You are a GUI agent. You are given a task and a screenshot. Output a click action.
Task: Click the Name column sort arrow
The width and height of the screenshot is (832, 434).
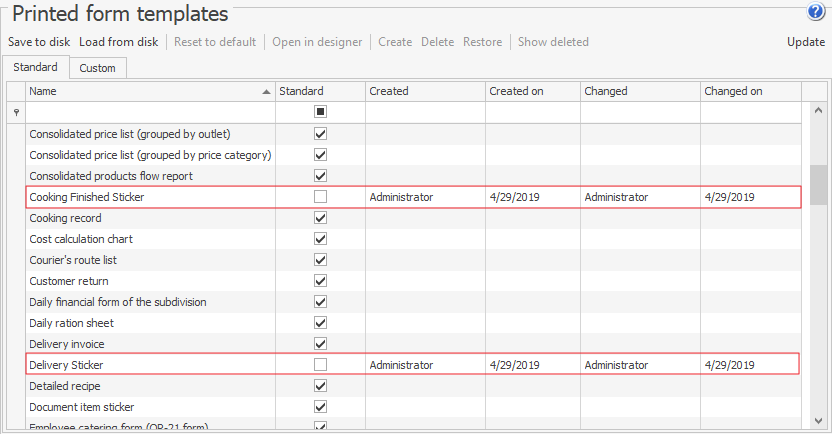tap(266, 92)
